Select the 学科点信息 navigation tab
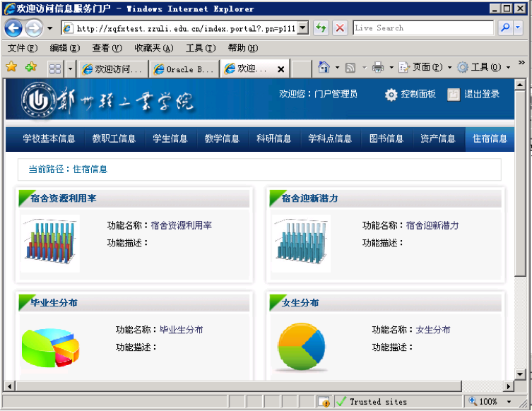The height and width of the screenshot is (411, 532). pyautogui.click(x=330, y=138)
